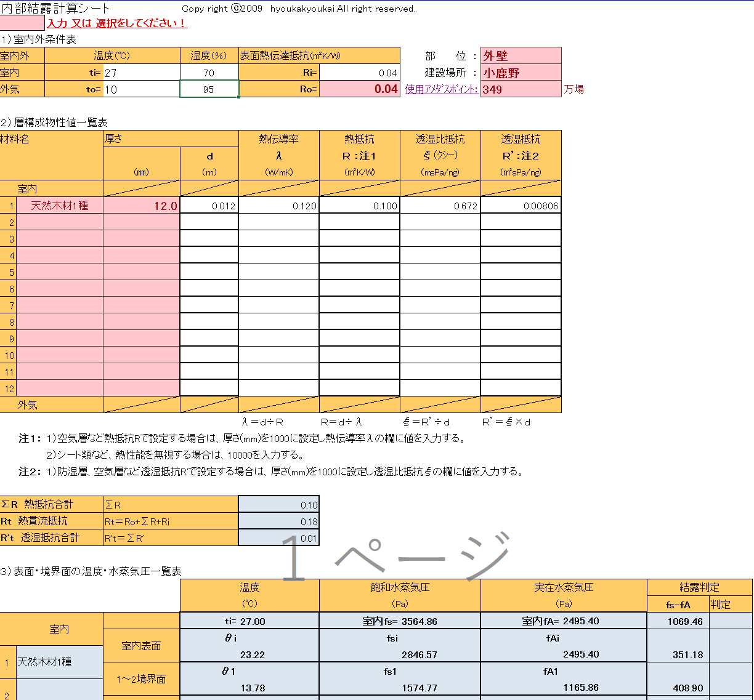
Task: Select the empty material name cell in row 2
Action: (x=60, y=222)
